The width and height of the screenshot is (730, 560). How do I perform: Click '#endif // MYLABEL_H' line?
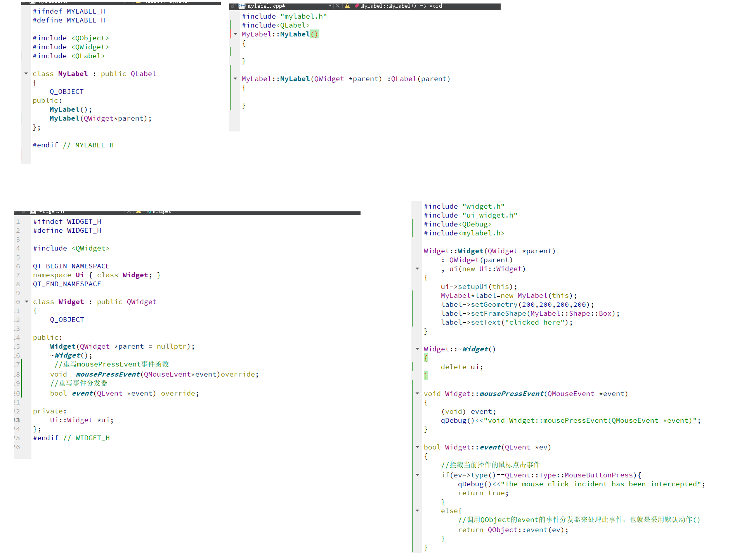pyautogui.click(x=73, y=145)
